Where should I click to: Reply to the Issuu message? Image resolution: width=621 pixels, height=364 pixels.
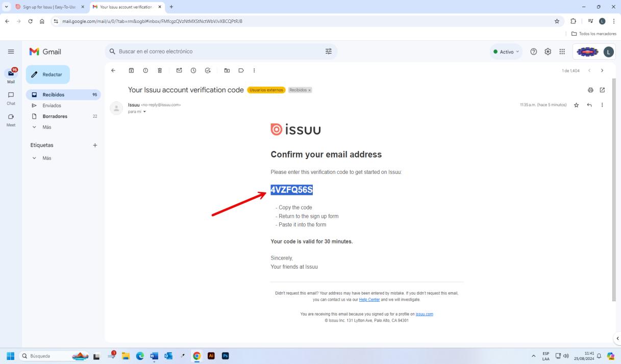589,105
